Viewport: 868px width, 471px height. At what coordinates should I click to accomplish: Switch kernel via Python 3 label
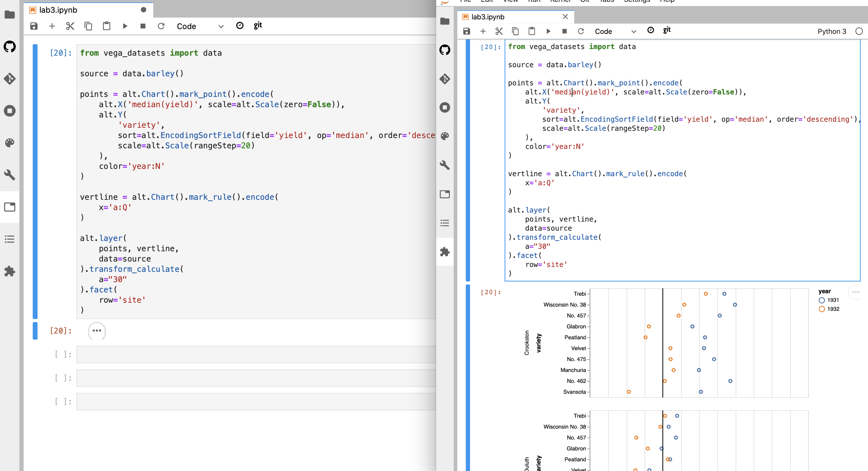[x=832, y=31]
